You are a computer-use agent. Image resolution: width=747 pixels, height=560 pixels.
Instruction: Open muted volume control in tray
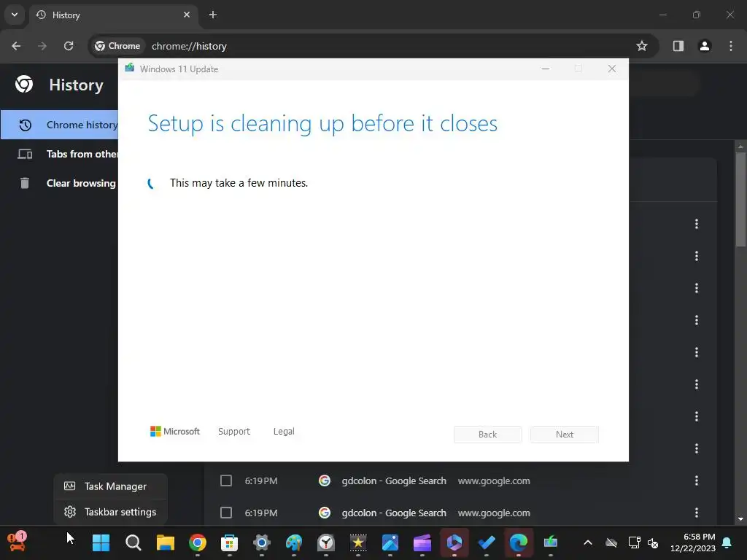coord(653,542)
